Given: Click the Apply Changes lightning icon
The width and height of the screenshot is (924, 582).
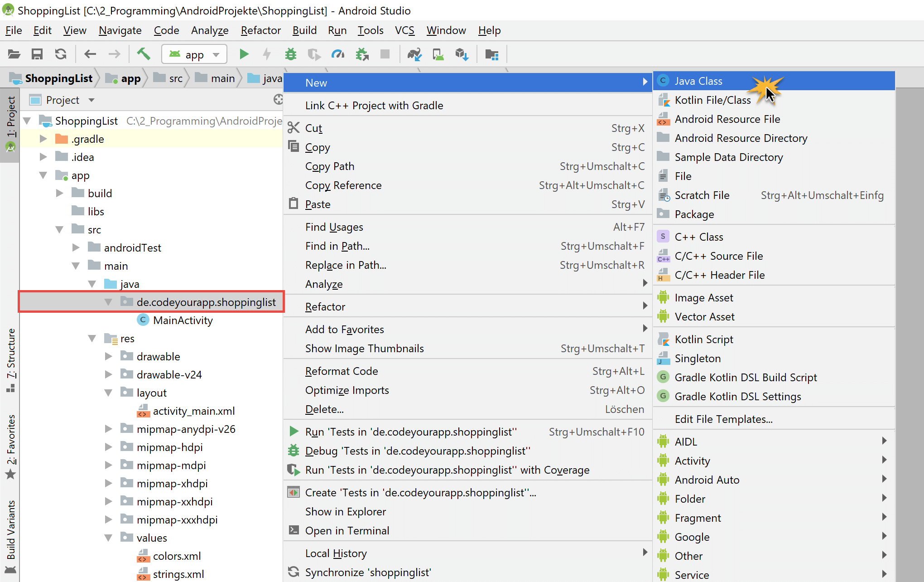Looking at the screenshot, I should (x=267, y=54).
